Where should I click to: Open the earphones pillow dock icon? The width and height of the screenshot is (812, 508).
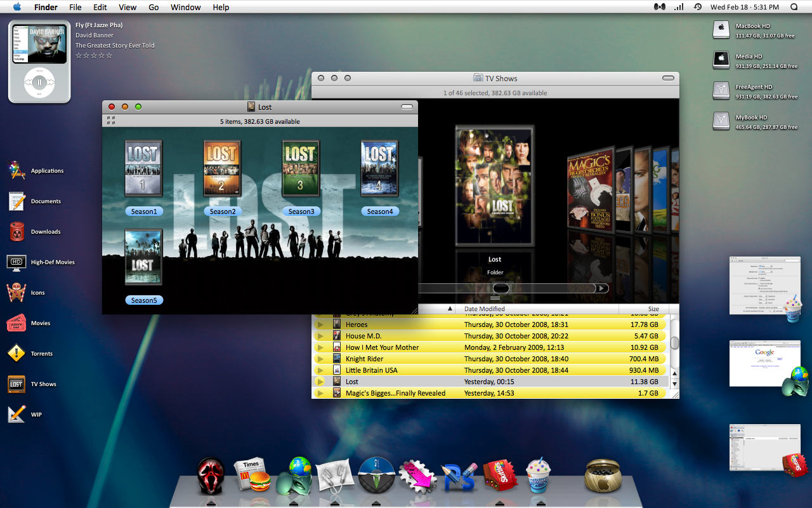coord(334,476)
